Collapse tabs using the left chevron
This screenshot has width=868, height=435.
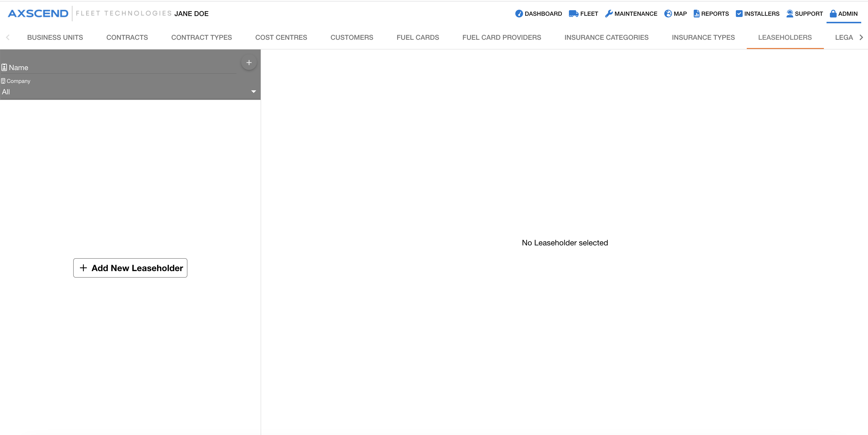pyautogui.click(x=8, y=37)
